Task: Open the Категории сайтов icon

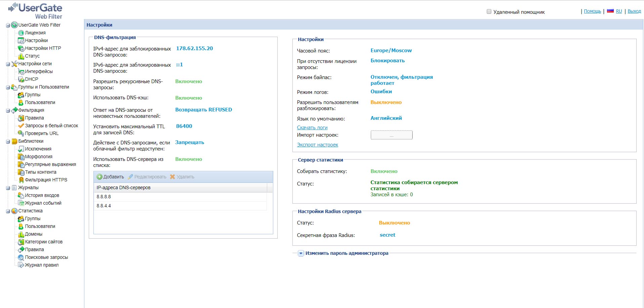Action: [x=21, y=242]
